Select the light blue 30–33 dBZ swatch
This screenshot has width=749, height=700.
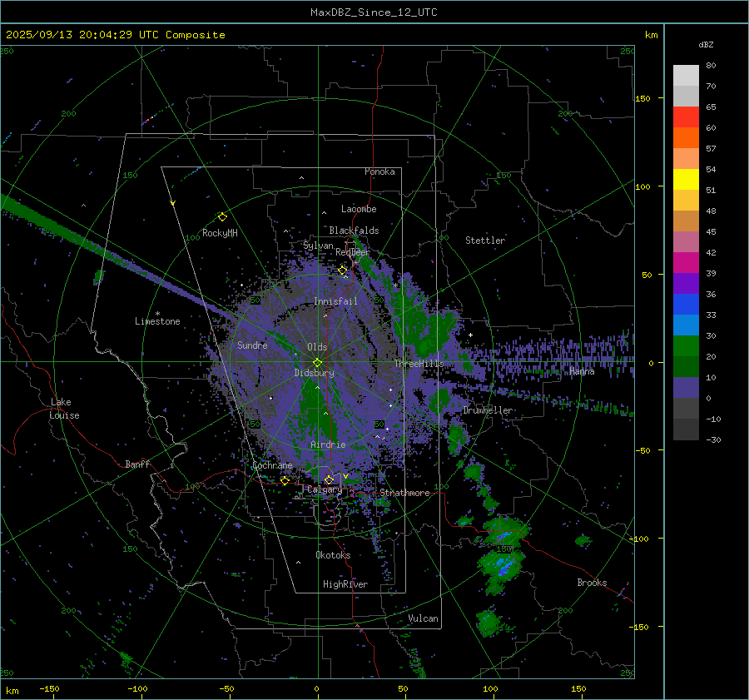click(686, 325)
